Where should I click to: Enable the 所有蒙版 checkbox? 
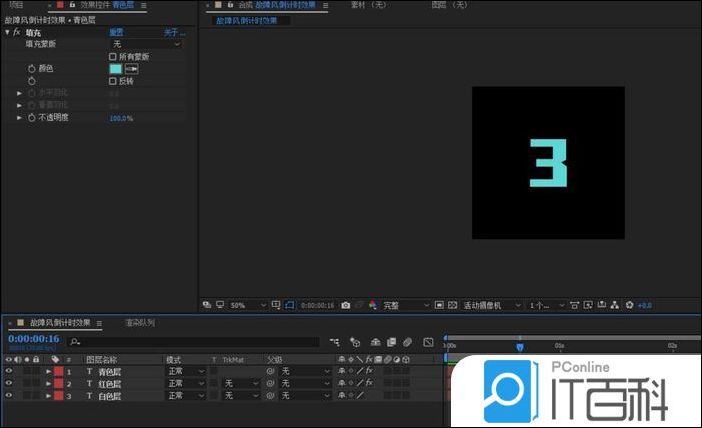(113, 57)
